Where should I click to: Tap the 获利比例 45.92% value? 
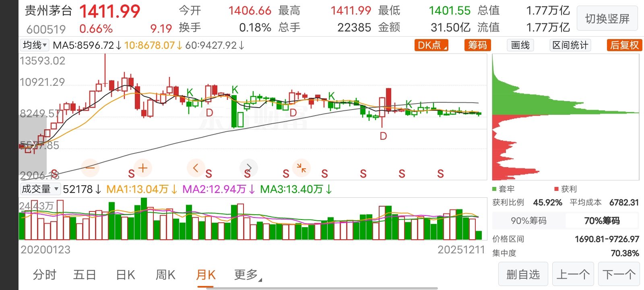547,202
